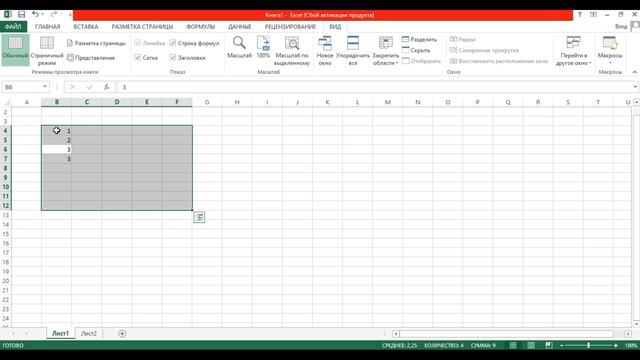
Task: Open Undo history dropdown arrow
Action: click(42, 15)
